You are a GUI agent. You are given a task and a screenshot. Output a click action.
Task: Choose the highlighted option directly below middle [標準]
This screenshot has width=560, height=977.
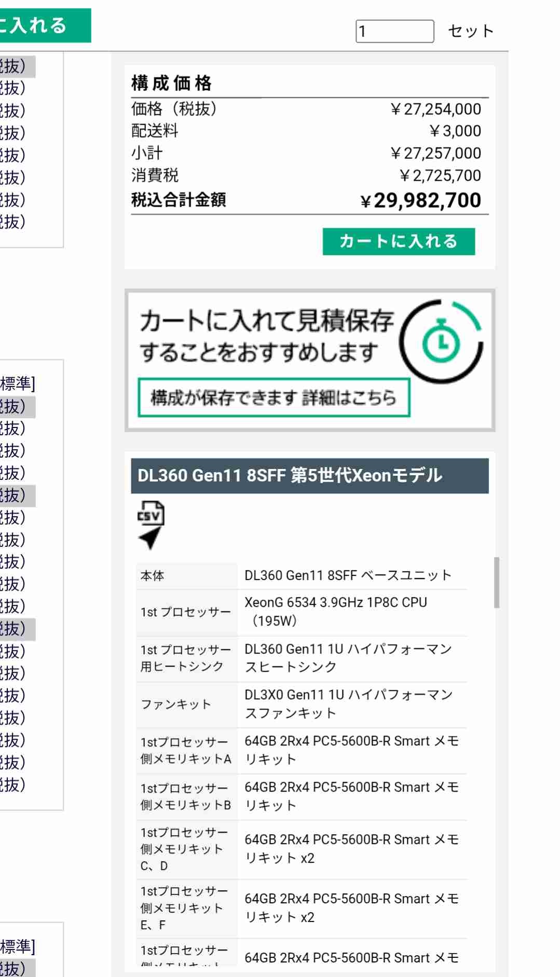coord(16,406)
